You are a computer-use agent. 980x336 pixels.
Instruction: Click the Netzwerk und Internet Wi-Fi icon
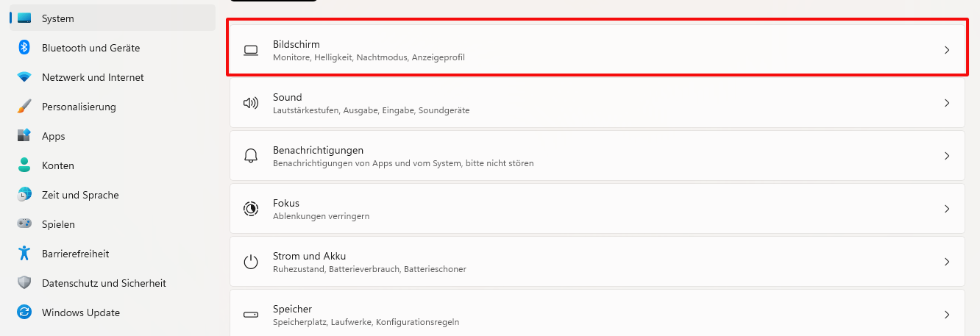tap(24, 77)
